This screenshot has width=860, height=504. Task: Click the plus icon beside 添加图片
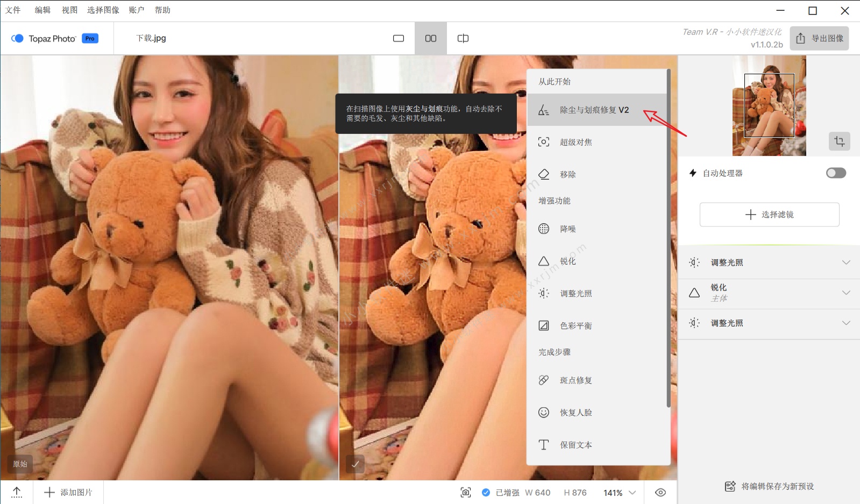coord(49,492)
